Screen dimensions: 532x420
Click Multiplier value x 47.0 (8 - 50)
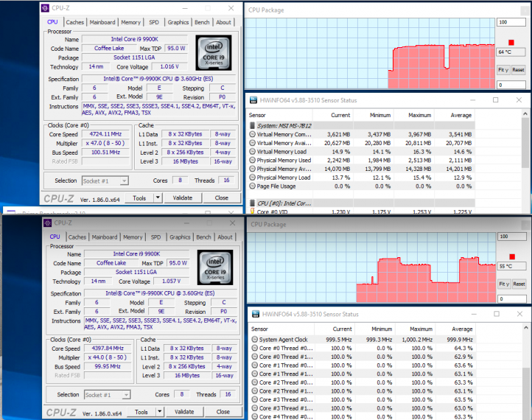point(105,143)
